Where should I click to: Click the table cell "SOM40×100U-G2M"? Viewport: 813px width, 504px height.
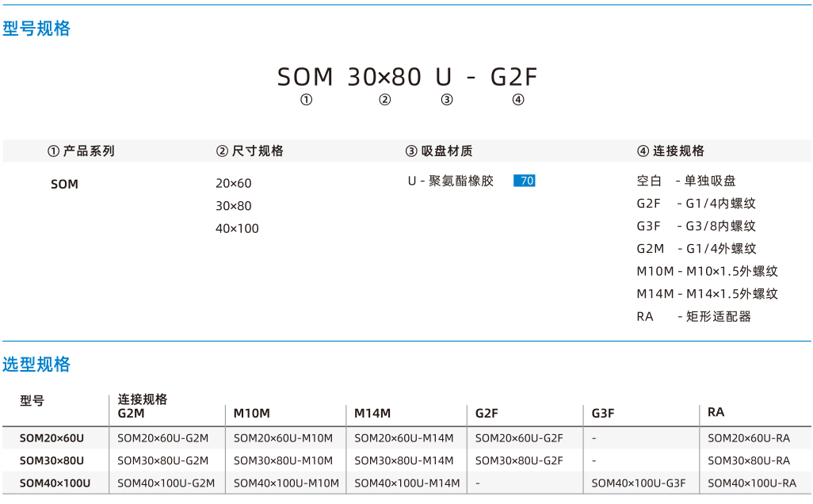(x=166, y=483)
